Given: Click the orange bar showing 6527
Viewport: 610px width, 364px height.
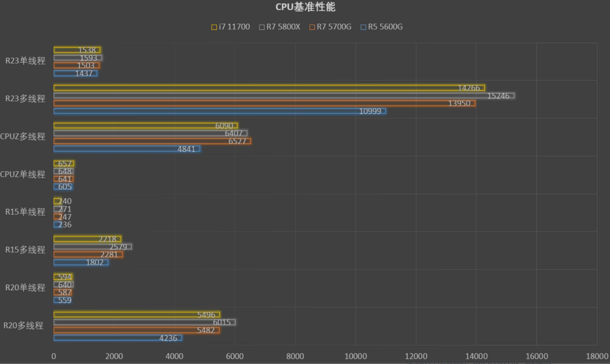Looking at the screenshot, I should (x=151, y=141).
